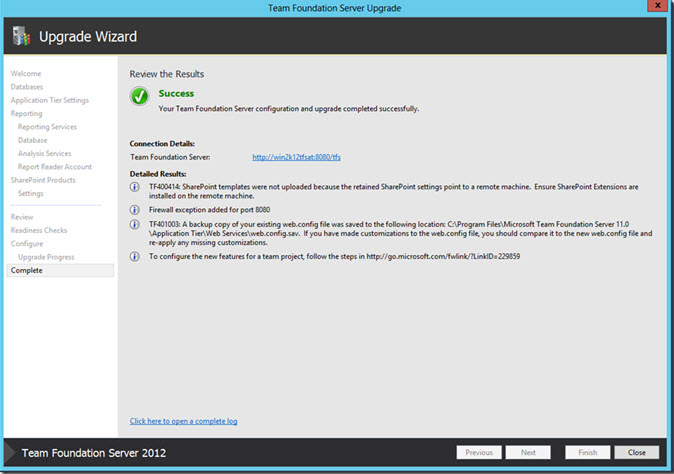Click info icon beside configure new features message
Viewport: 674px width, 474px height.
(135, 257)
